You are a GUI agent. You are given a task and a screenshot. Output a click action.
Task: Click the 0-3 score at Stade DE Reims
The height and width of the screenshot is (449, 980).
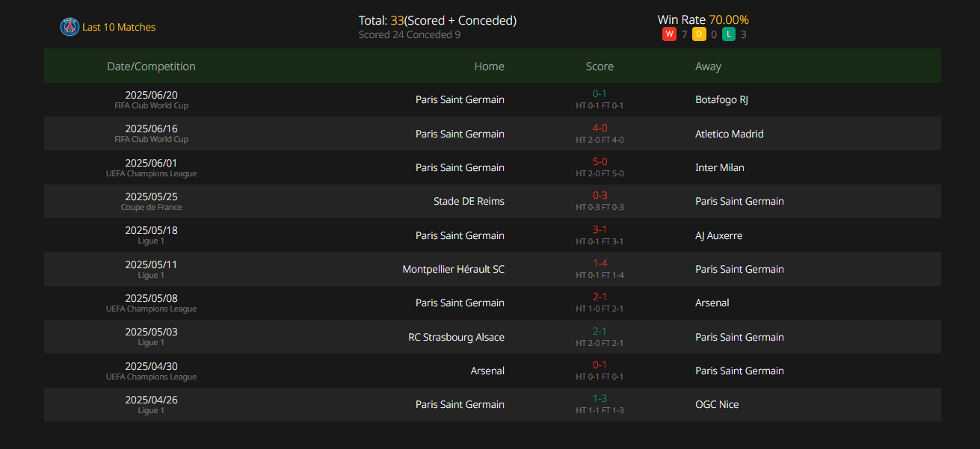[x=600, y=195]
